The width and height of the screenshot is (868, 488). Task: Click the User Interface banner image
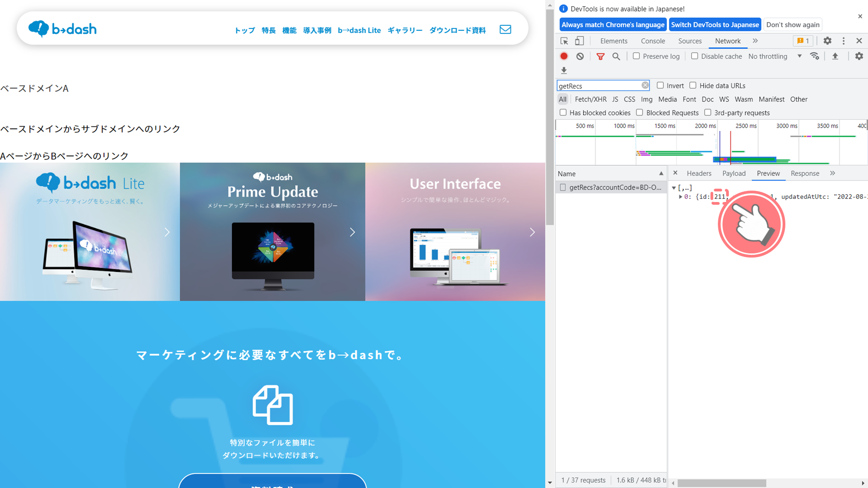pyautogui.click(x=455, y=232)
